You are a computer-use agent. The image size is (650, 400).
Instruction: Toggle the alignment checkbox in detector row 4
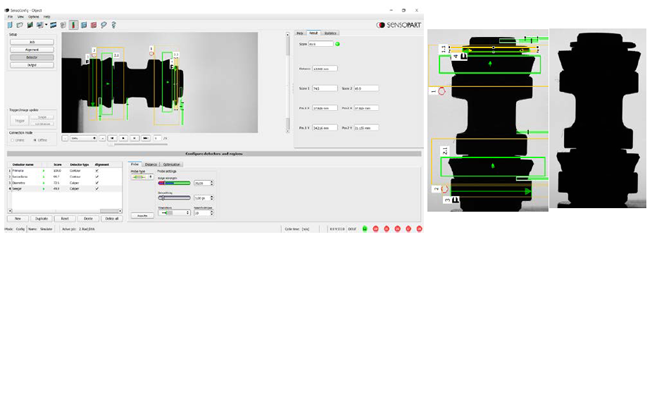(x=97, y=189)
